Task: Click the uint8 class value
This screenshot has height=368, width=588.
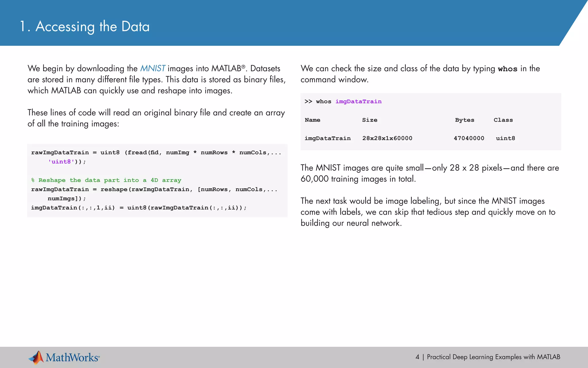Action: tap(505, 138)
